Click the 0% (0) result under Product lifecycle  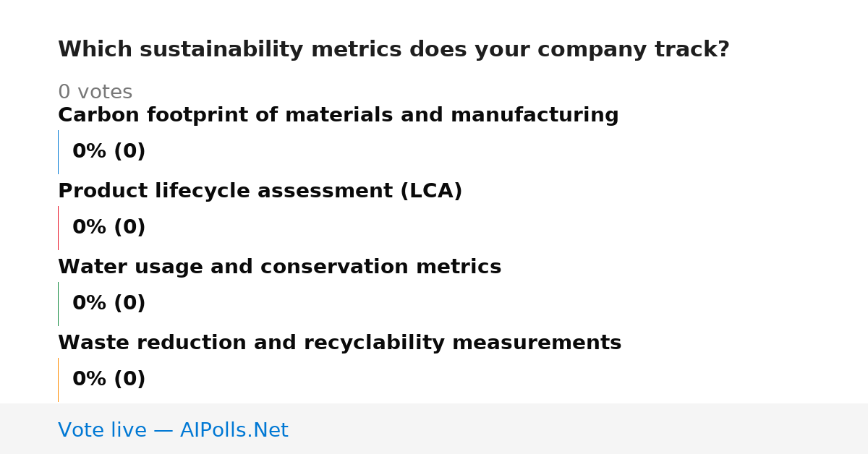[x=109, y=228]
